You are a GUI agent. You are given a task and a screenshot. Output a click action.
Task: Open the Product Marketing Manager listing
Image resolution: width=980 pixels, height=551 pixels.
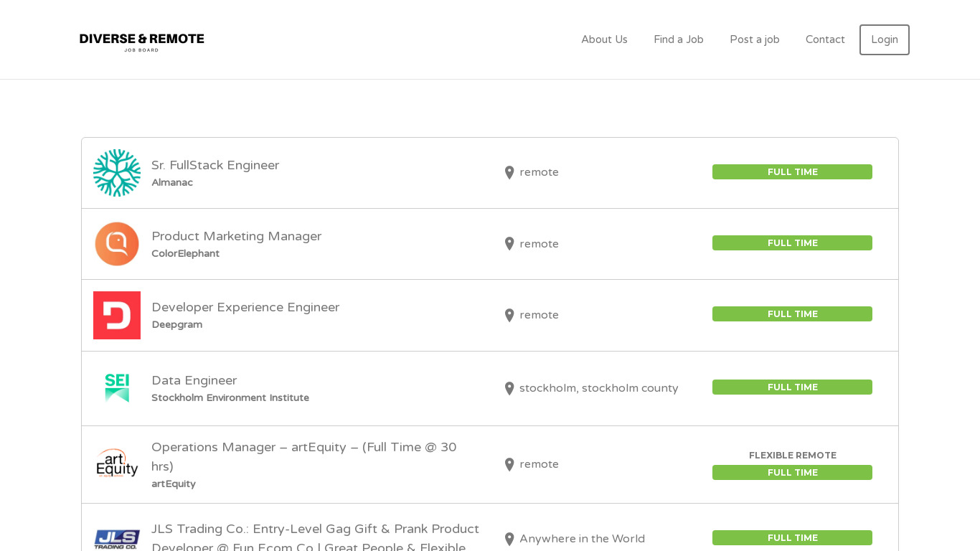tap(236, 236)
